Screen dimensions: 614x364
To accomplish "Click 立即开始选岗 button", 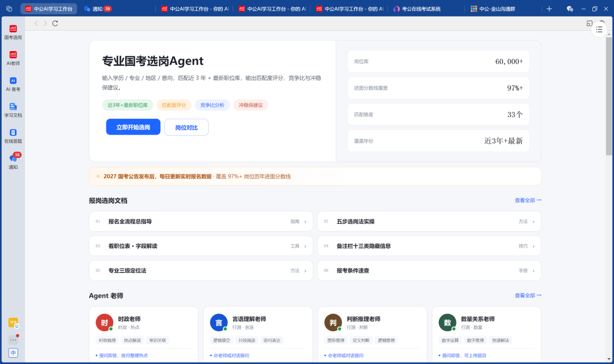I will [x=133, y=127].
